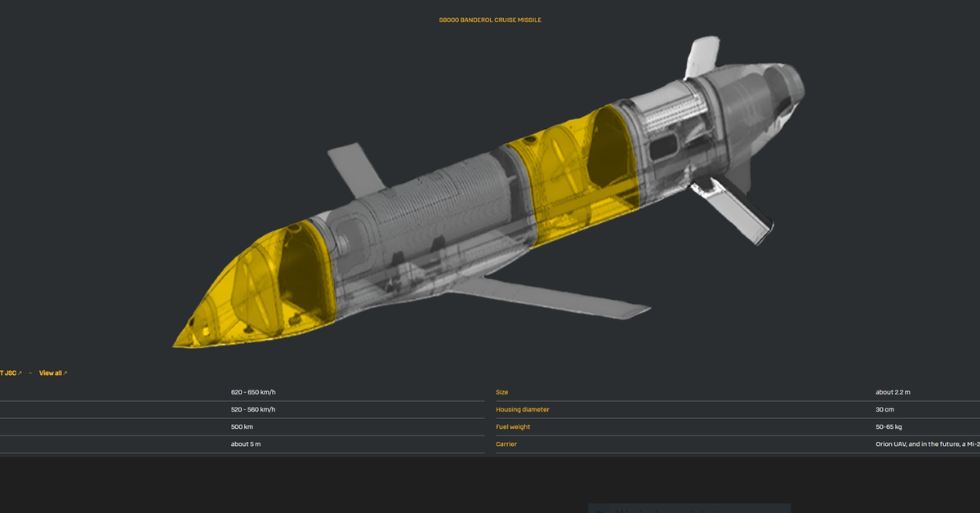Click the Carrier specification label
The width and height of the screenshot is (980, 513).
[x=506, y=444]
